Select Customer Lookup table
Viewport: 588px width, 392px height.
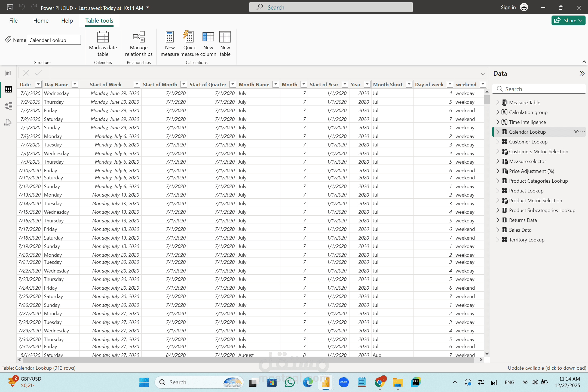(528, 142)
